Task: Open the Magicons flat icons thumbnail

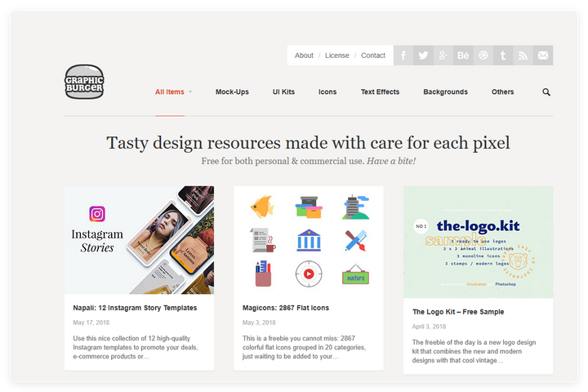Action: click(309, 240)
